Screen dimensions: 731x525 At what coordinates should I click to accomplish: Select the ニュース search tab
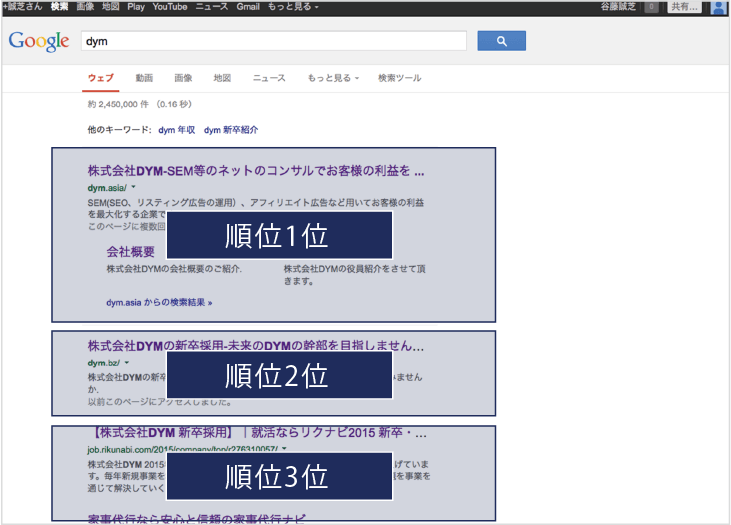(268, 78)
